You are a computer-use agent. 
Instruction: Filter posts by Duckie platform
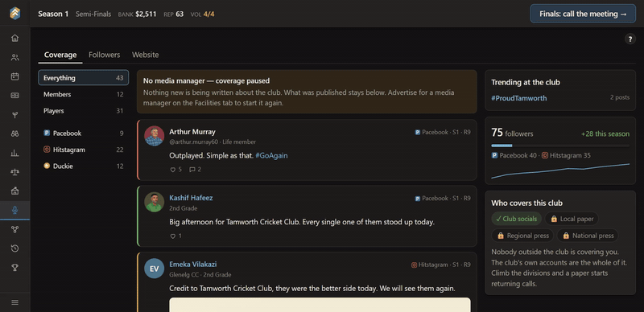(x=84, y=166)
